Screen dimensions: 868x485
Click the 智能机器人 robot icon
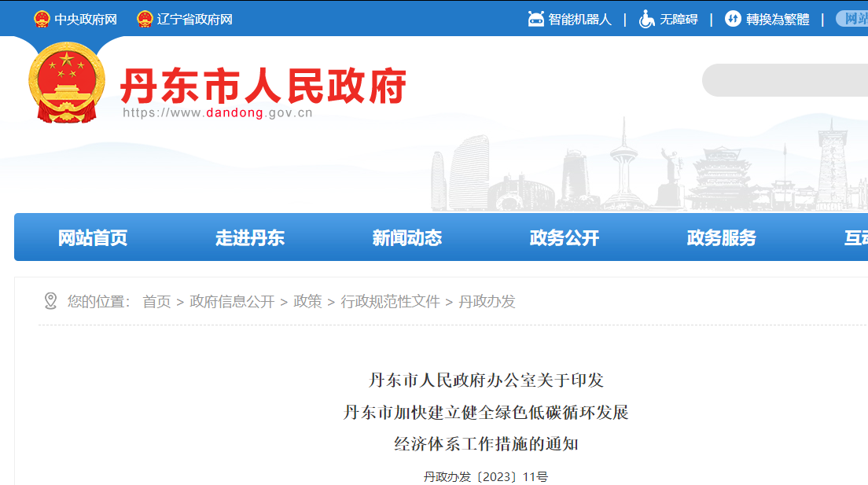[536, 19]
